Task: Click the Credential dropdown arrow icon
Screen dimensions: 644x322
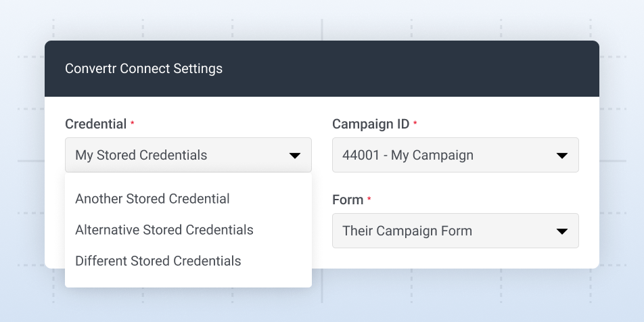Action: [295, 156]
